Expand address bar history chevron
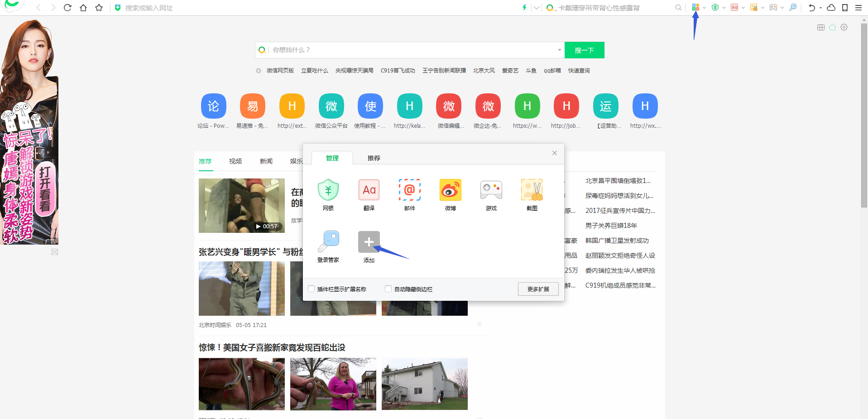Screen dimensions: 868x419 coord(537,8)
